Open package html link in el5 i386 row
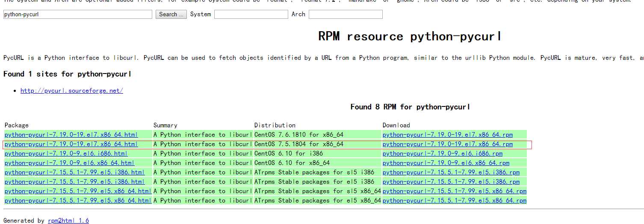The height and width of the screenshot is (224, 644). click(75, 182)
